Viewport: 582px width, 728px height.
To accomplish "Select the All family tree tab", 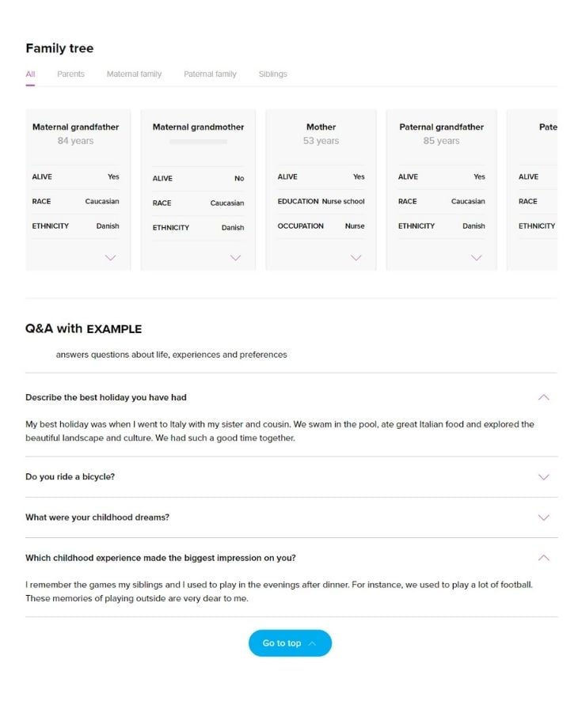I will click(30, 74).
